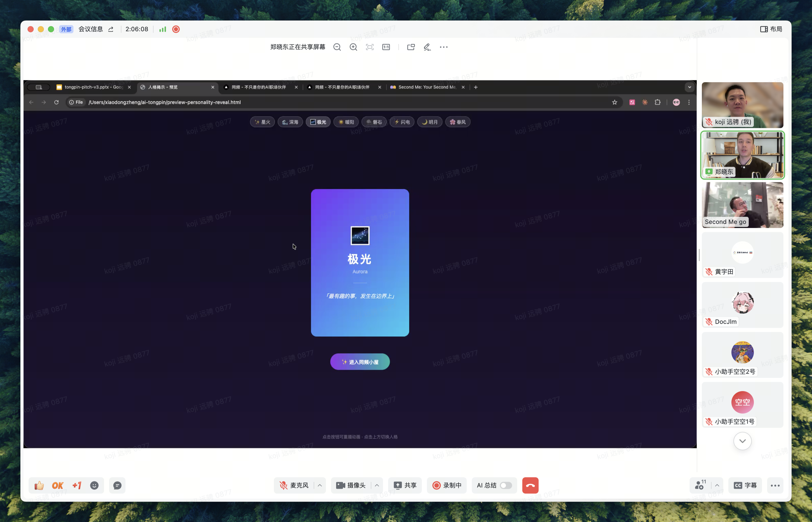Open the emoji reaction smiley
This screenshot has width=812, height=522.
pos(94,485)
